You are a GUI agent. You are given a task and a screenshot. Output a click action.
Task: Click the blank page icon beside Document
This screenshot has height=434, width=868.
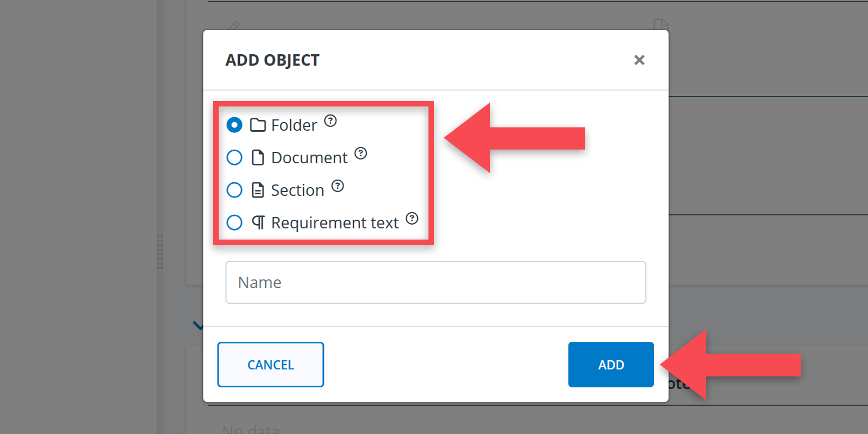click(258, 157)
